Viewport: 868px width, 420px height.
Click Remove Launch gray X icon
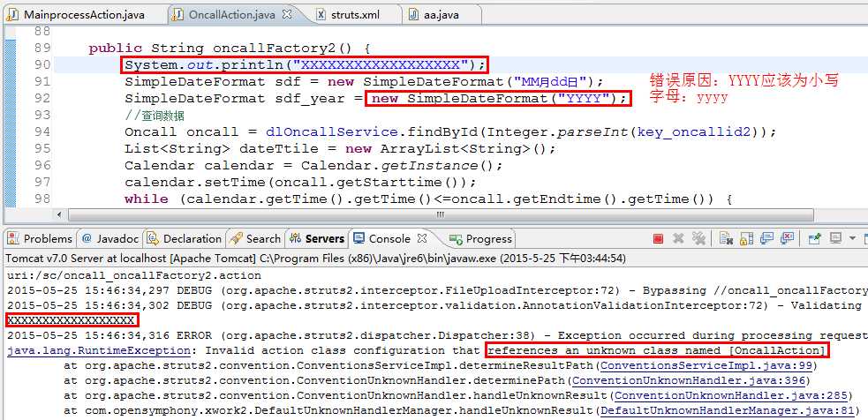click(678, 238)
